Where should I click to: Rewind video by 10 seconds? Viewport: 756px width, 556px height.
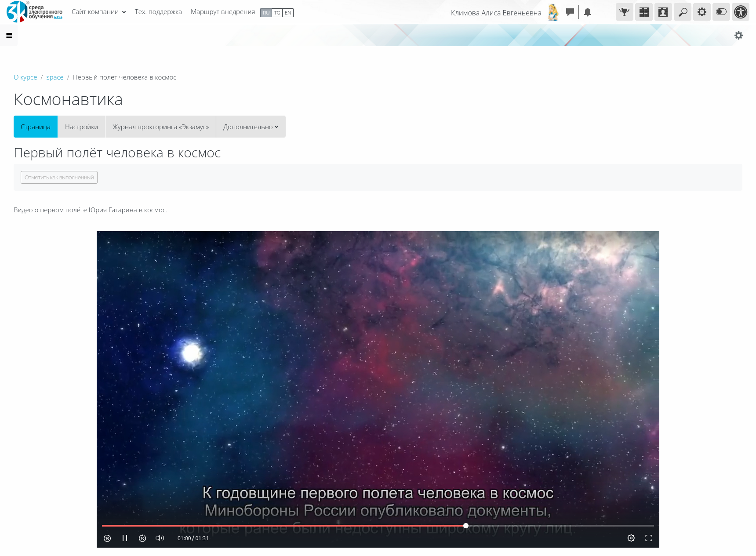(x=107, y=538)
